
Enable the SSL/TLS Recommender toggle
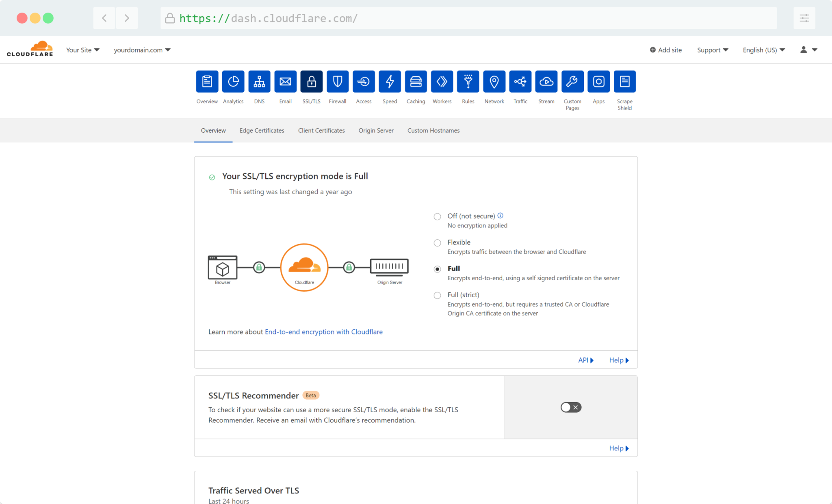click(x=571, y=407)
